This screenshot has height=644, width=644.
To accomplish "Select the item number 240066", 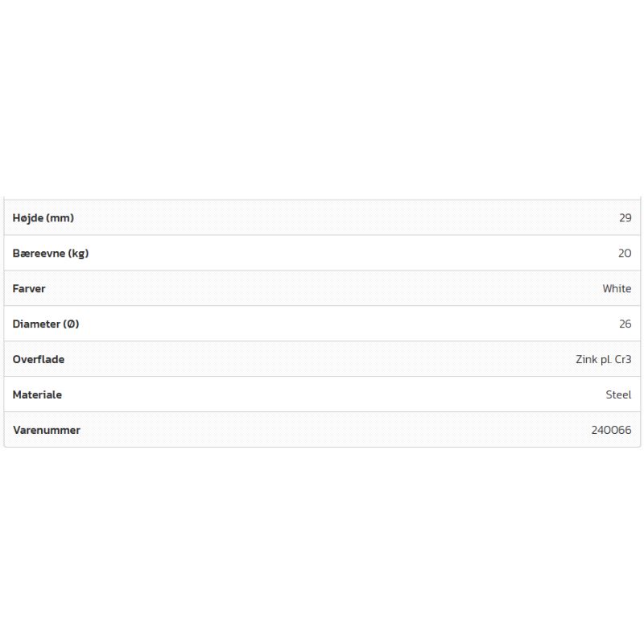I will (x=611, y=431).
